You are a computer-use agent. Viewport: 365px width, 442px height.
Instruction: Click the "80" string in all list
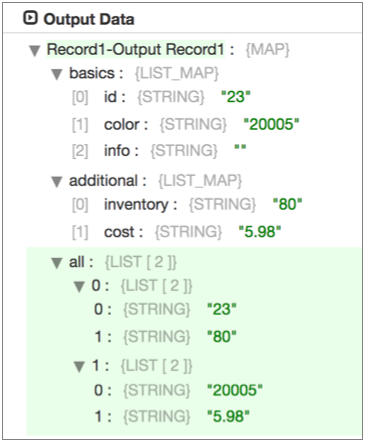[222, 336]
